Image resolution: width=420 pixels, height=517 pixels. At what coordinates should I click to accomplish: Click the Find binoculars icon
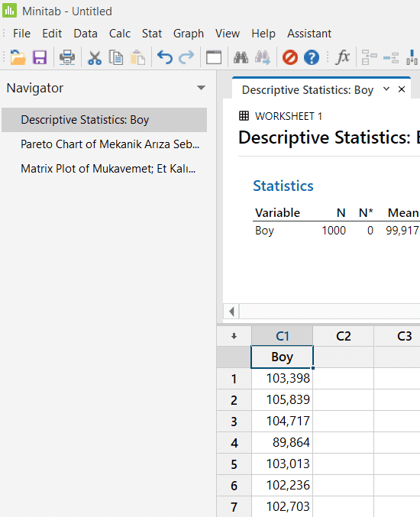(x=241, y=57)
